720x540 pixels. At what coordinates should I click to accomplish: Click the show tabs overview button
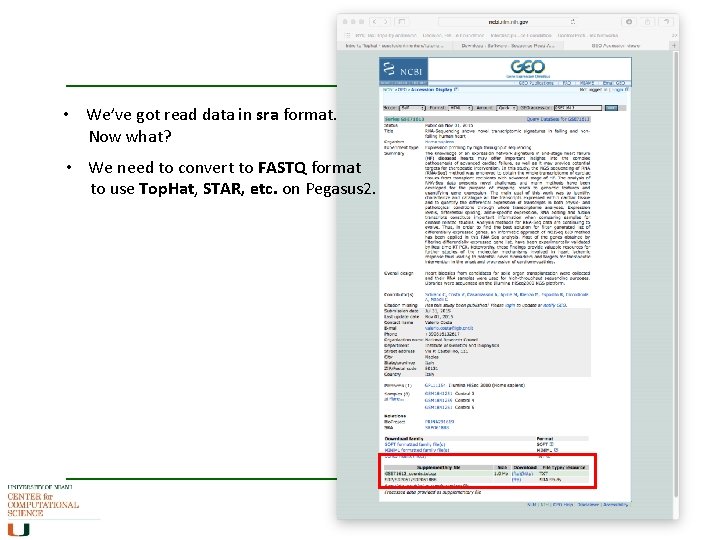click(666, 22)
